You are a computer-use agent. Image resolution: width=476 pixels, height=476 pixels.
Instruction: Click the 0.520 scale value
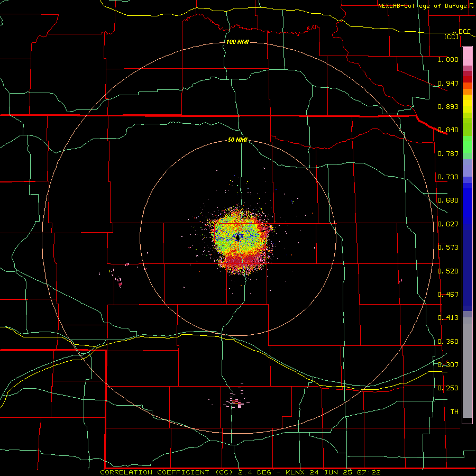(x=448, y=271)
